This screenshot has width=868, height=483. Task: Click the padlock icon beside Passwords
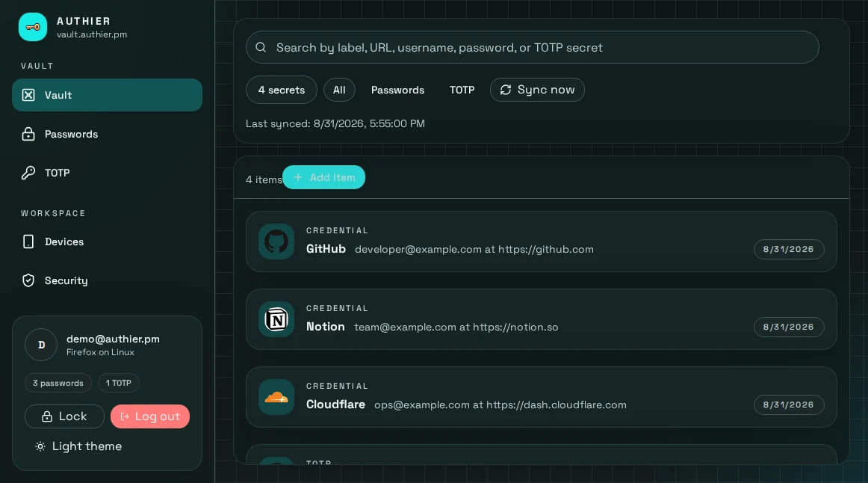28,134
